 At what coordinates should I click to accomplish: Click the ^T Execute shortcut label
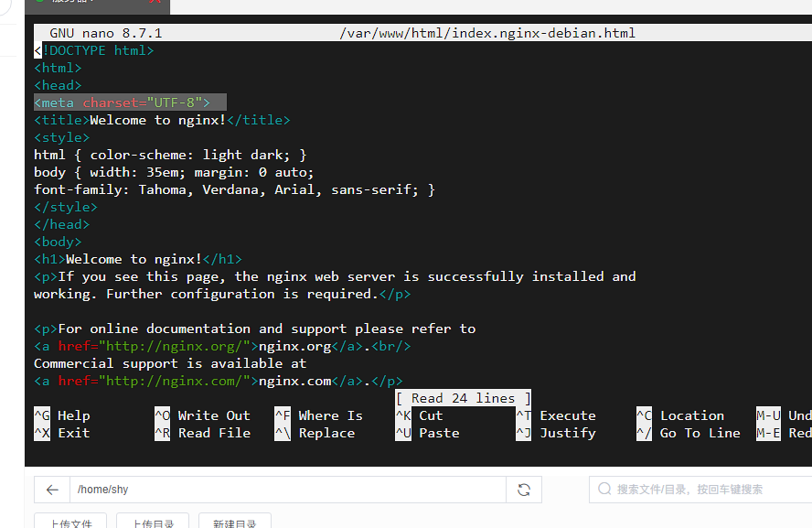556,415
